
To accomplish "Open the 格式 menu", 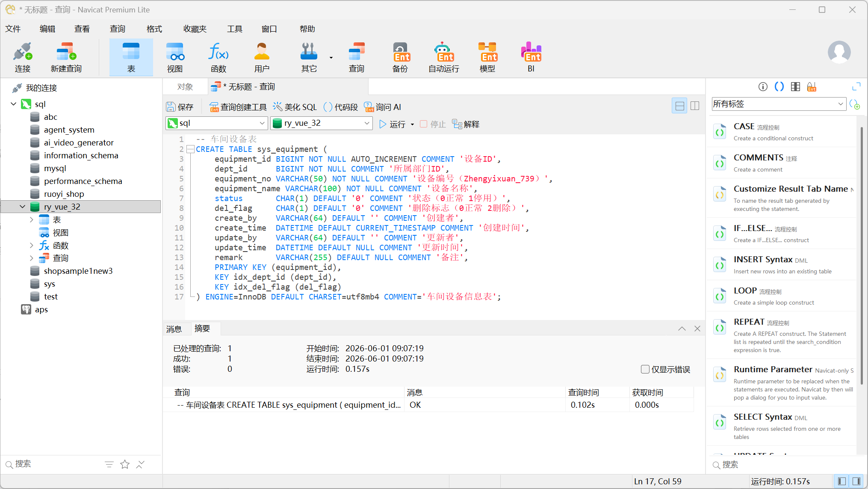I will (x=154, y=29).
